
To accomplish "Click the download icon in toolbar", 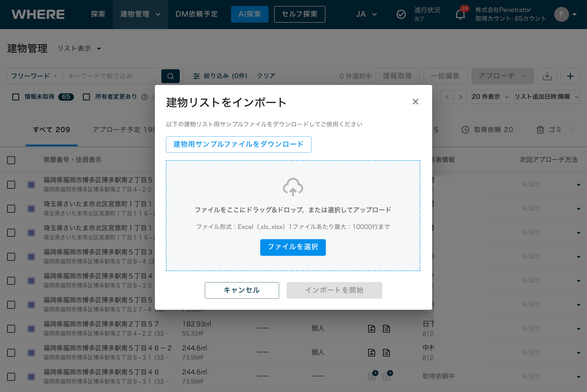I will [547, 76].
